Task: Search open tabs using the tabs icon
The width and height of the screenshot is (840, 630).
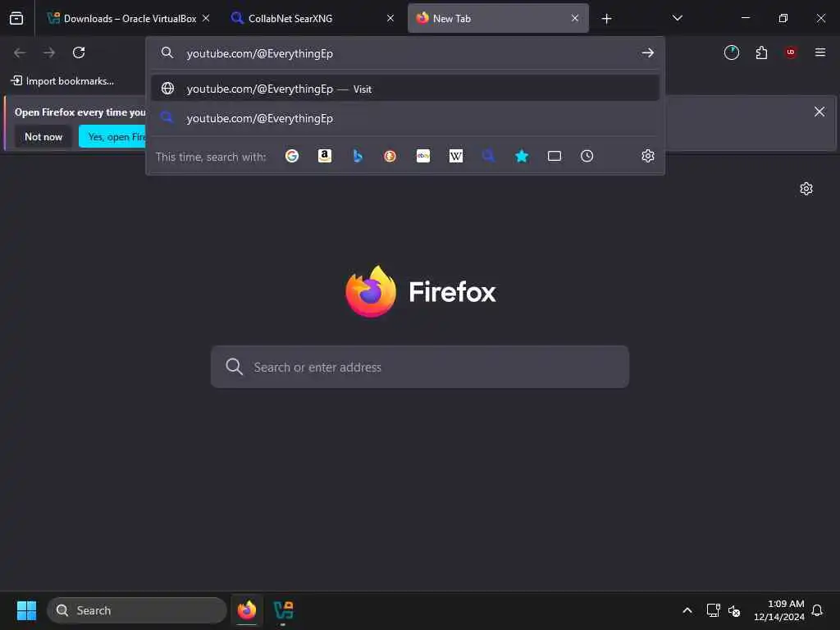Action: (x=555, y=156)
